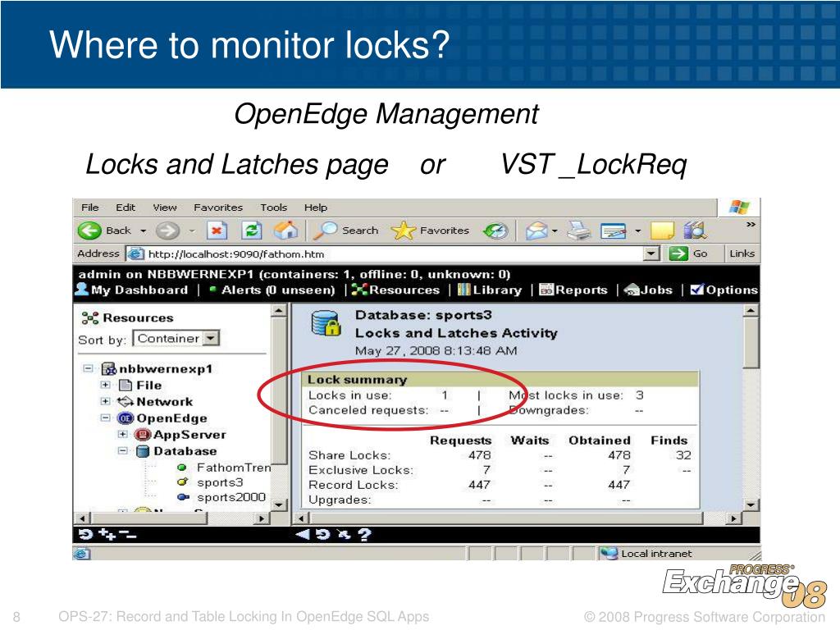The width and height of the screenshot is (840, 630).
Task: Click the back triangle icon in detail bar
Action: pos(303,534)
